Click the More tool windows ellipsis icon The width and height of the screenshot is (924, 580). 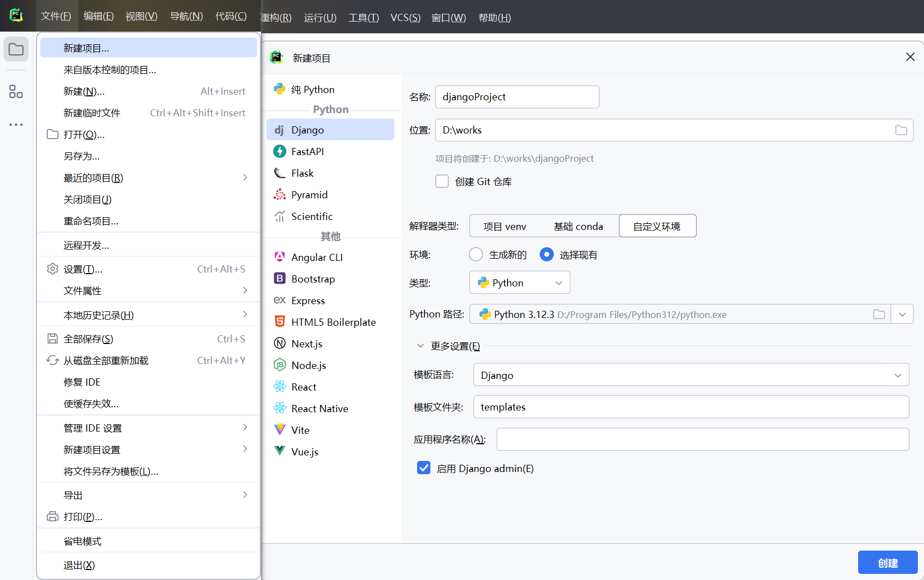click(16, 125)
